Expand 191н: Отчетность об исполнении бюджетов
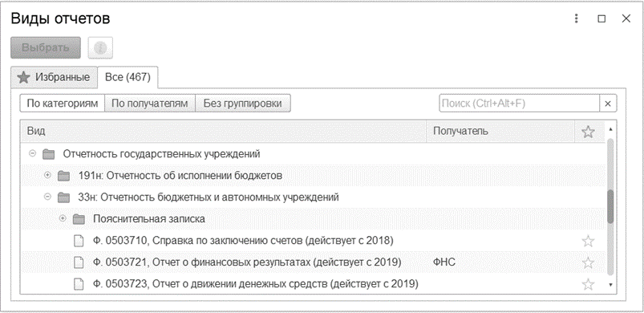 pyautogui.click(x=47, y=176)
